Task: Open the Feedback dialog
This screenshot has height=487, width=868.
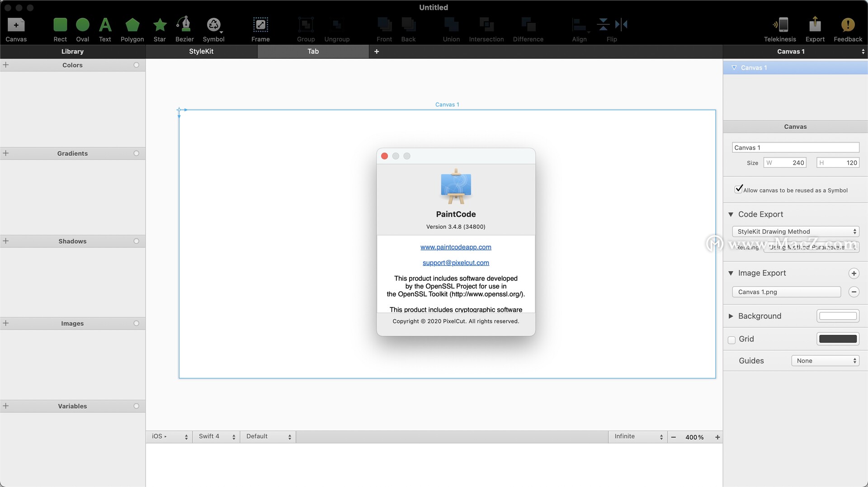Action: coord(848,29)
